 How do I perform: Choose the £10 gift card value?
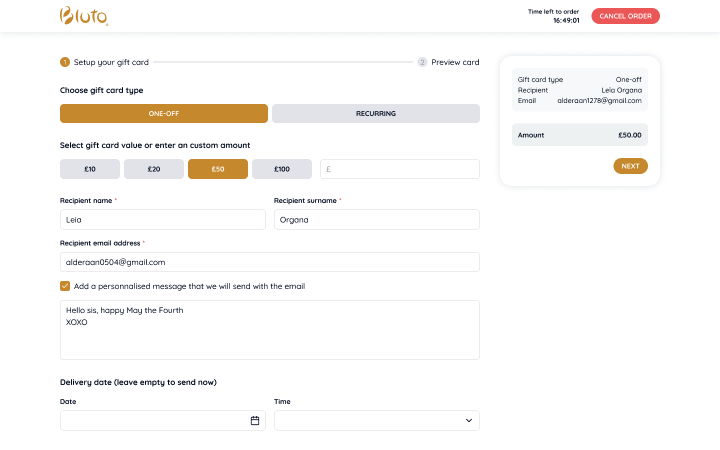(90, 169)
